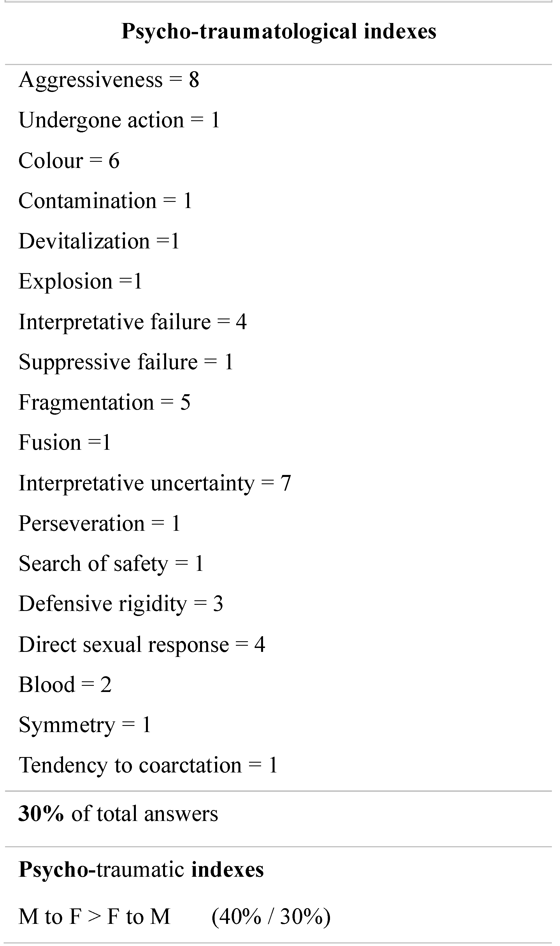Click the 'Defensive rigidity = 3' line
This screenshot has width=560, height=946.
click(120, 603)
